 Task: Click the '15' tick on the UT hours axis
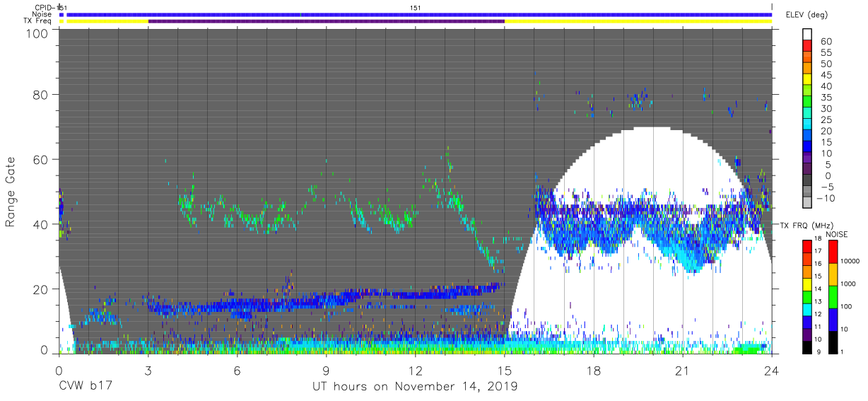[504, 369]
